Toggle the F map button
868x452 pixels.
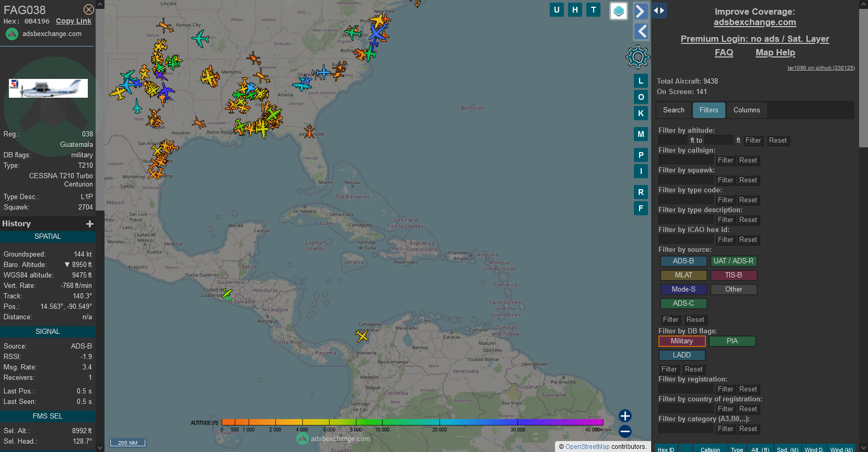641,208
